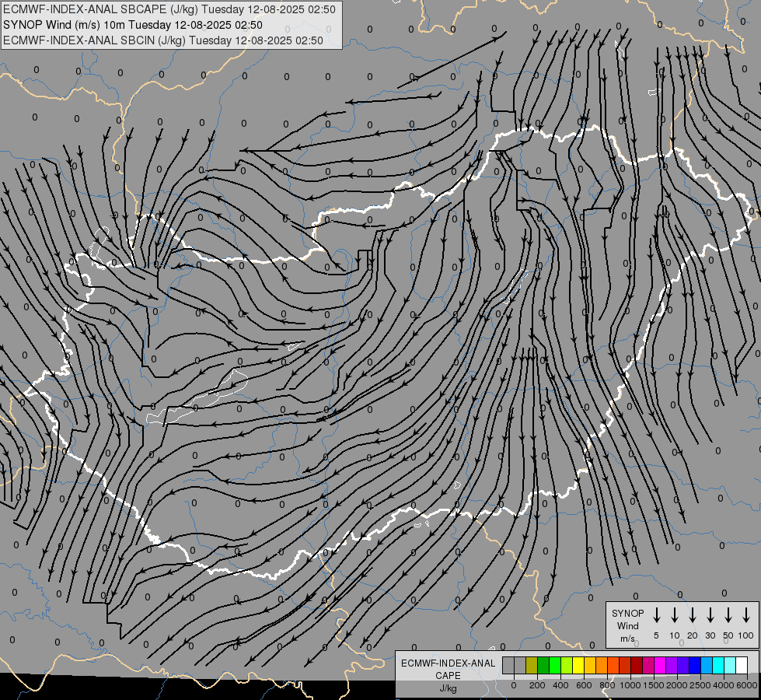761x700 pixels.
Task: Click the 800 tick label on CAPE scale
Action: [x=607, y=685]
